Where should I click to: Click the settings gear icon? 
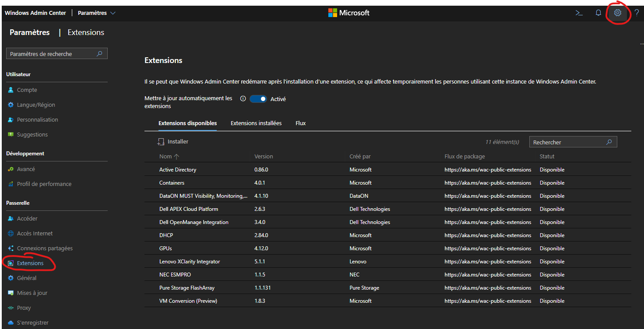coord(618,13)
